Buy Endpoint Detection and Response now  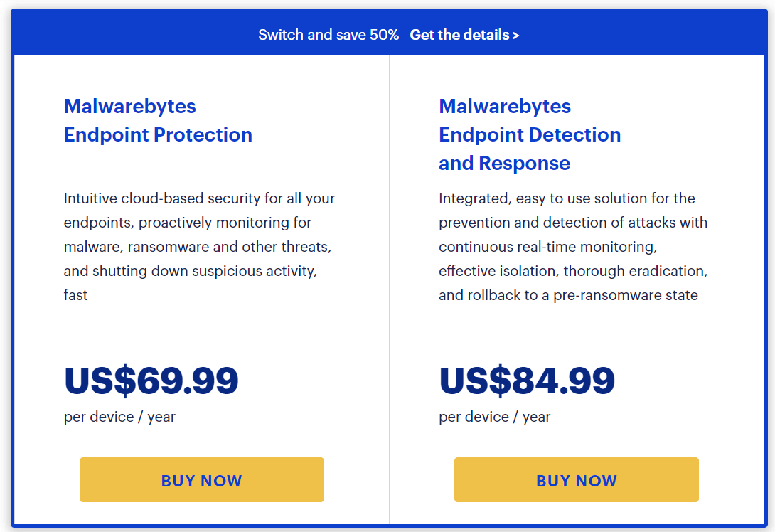click(577, 479)
